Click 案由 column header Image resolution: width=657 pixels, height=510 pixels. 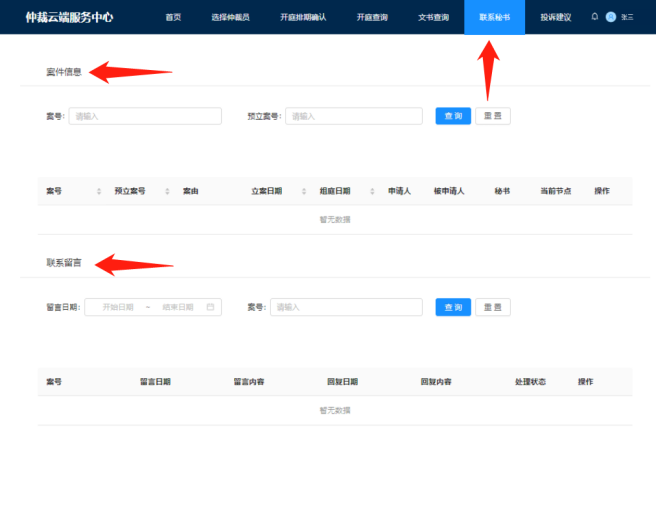[x=191, y=191]
